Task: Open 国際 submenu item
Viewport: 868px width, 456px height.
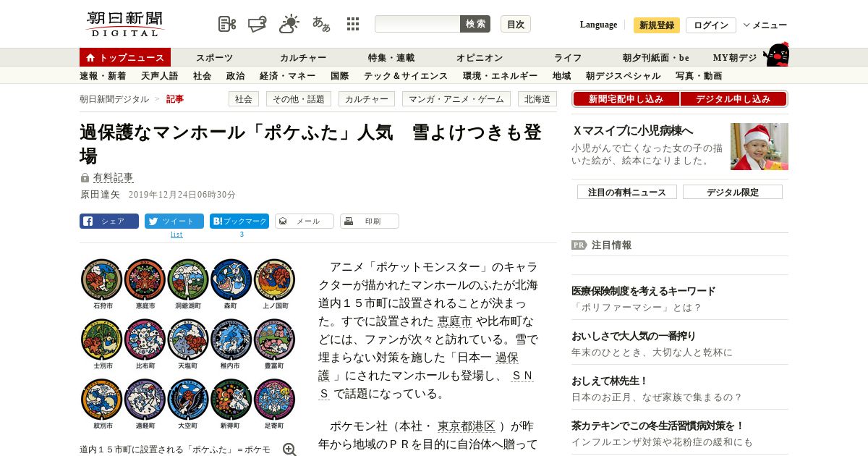Action: pyautogui.click(x=339, y=75)
